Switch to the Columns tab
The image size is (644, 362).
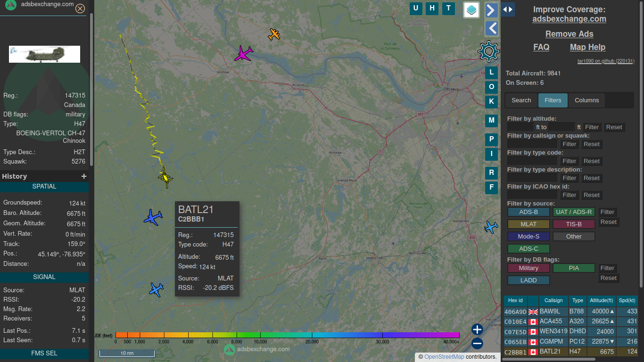tap(587, 100)
